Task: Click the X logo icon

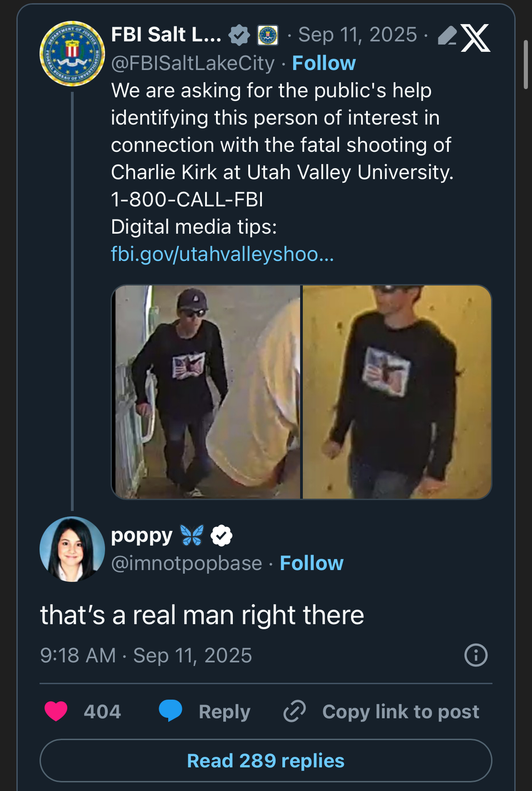Action: coord(476,37)
